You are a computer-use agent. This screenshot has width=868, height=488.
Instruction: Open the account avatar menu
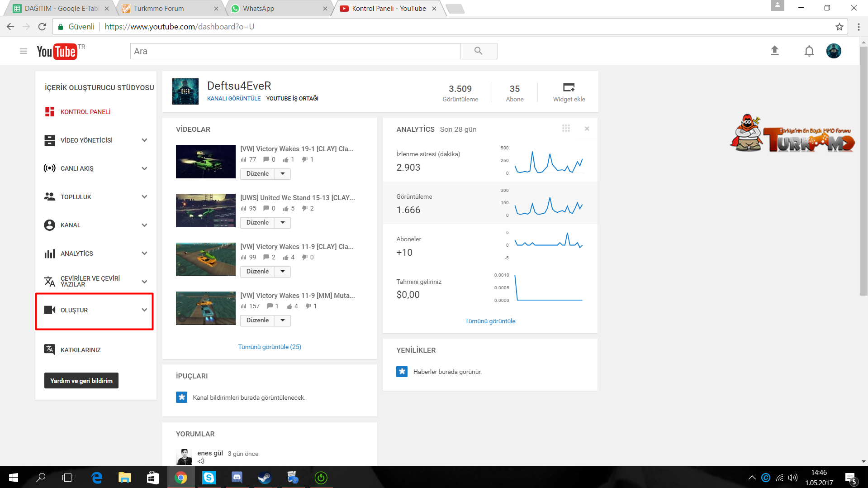click(834, 51)
